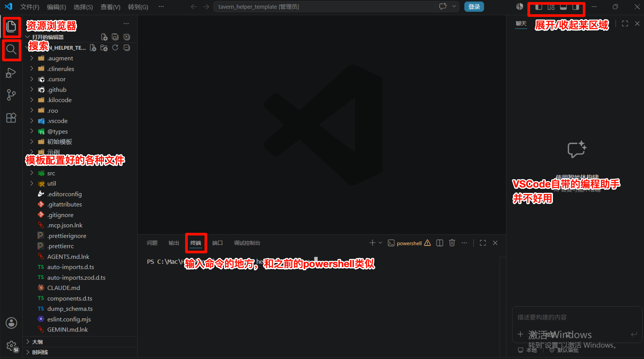Maximize the chat panel
The image size is (644, 359).
click(625, 24)
